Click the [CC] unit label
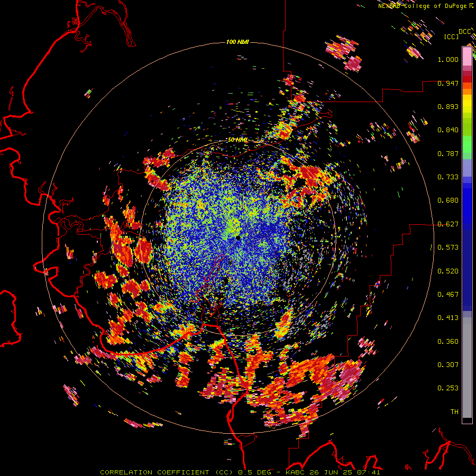The width and height of the screenshot is (476, 476). 451,36
